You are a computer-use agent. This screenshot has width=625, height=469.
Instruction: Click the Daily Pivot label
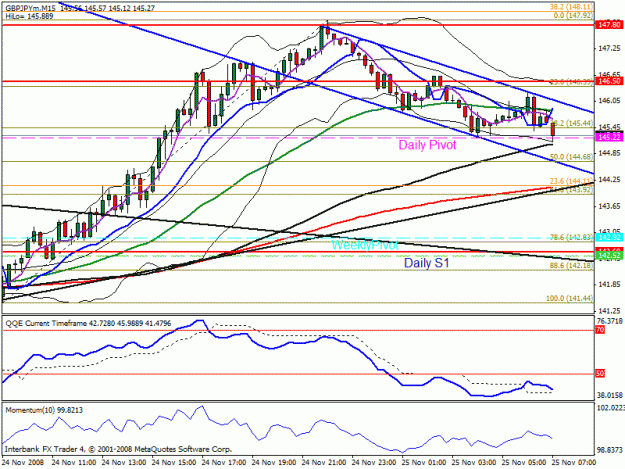[x=427, y=145]
